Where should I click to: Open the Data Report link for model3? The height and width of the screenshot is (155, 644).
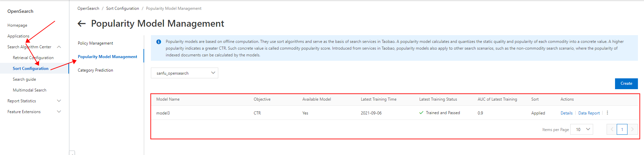tap(589, 113)
